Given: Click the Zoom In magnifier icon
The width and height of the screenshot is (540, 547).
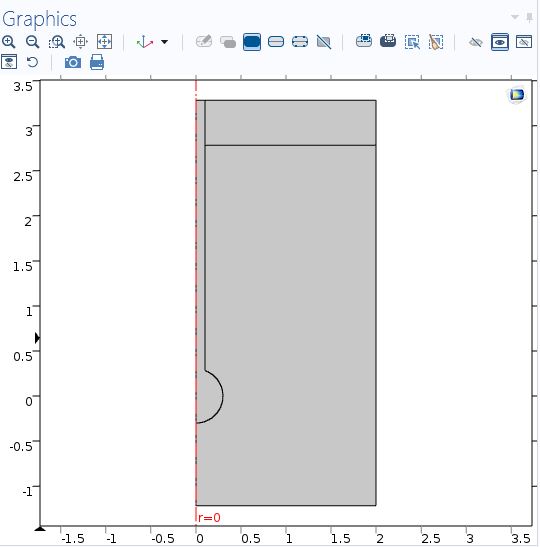Looking at the screenshot, I should click(x=9, y=42).
